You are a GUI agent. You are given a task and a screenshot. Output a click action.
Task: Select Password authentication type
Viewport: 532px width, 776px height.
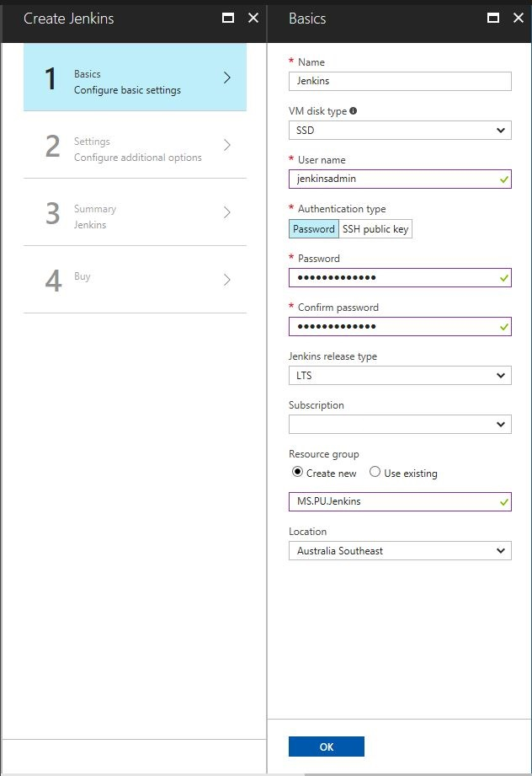tap(313, 228)
